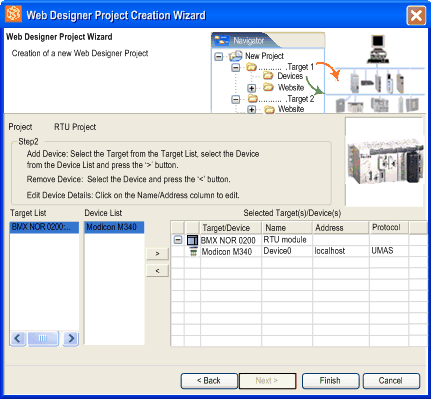Expand the Website node under Target 1
Viewport: 432px width, 399px height.
click(x=252, y=88)
